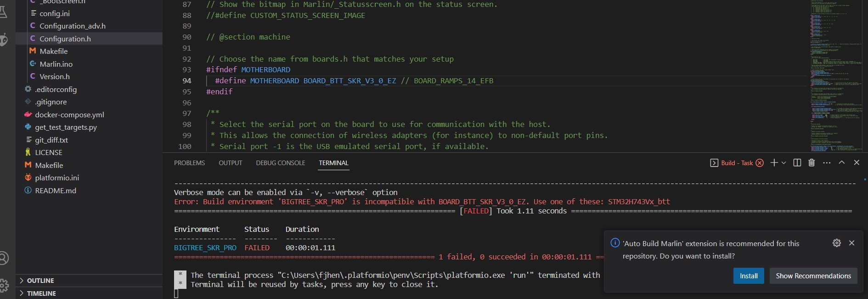Click the Show Recommendations button
The image size is (868, 299).
click(813, 276)
